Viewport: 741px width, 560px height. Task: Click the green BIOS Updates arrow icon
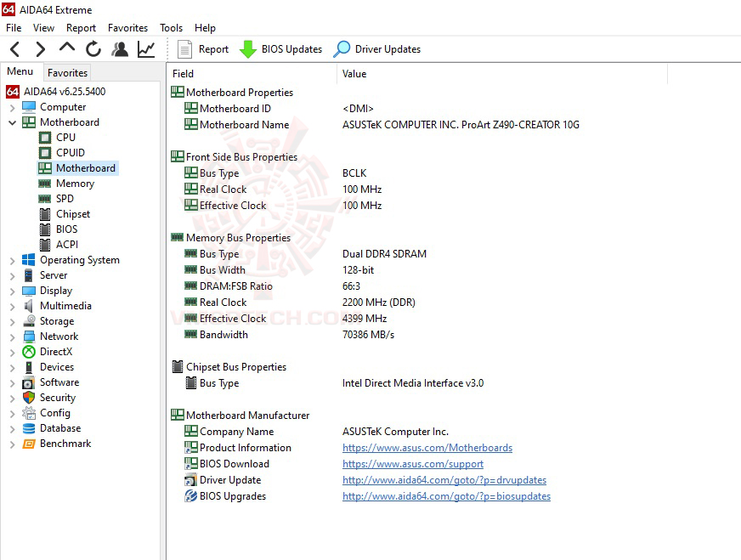(x=249, y=48)
